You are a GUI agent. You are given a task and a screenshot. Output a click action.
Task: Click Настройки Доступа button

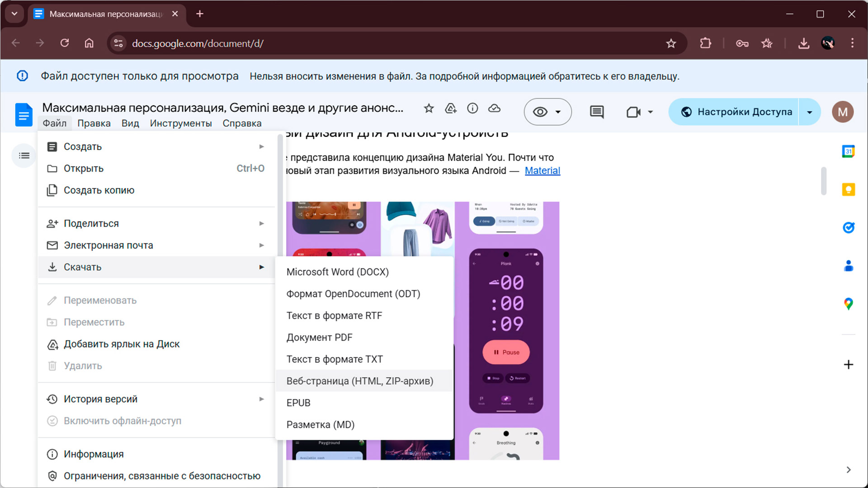[734, 112]
